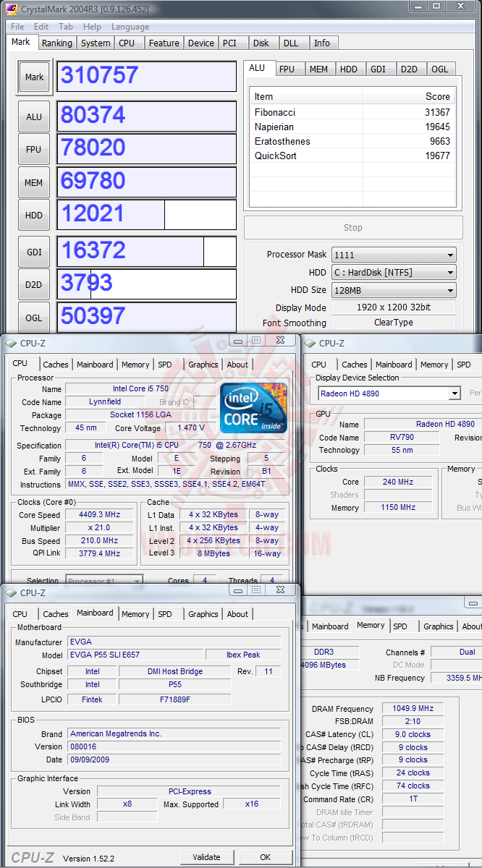
Task: Run the ALU benchmark button
Action: click(x=34, y=116)
